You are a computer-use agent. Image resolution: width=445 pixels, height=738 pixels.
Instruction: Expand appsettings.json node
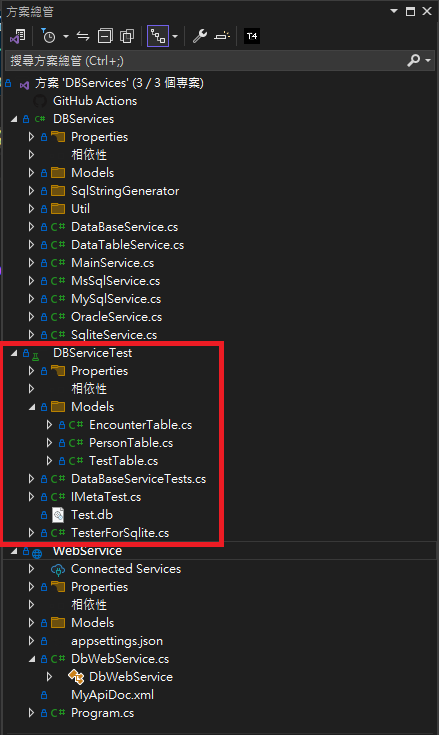(32, 641)
